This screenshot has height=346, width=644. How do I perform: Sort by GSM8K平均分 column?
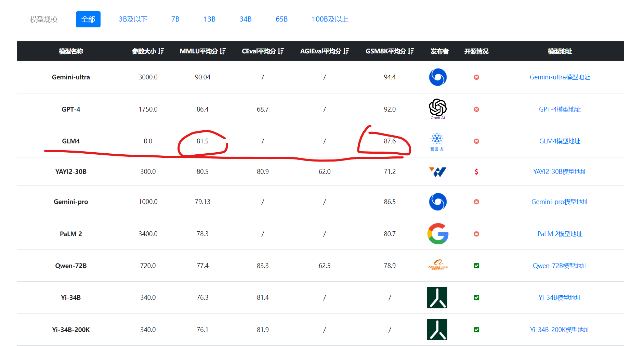(411, 51)
